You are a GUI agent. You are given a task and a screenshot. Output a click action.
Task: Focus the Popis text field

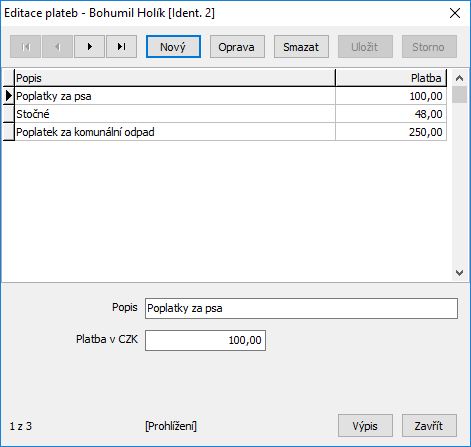click(301, 308)
